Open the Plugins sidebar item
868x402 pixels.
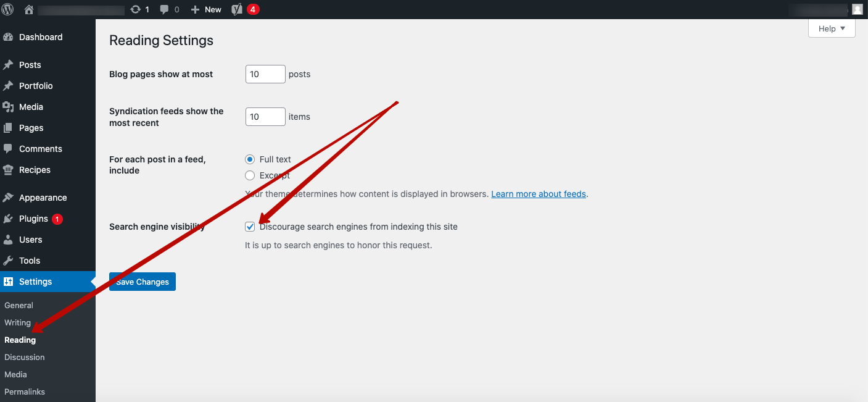point(33,219)
